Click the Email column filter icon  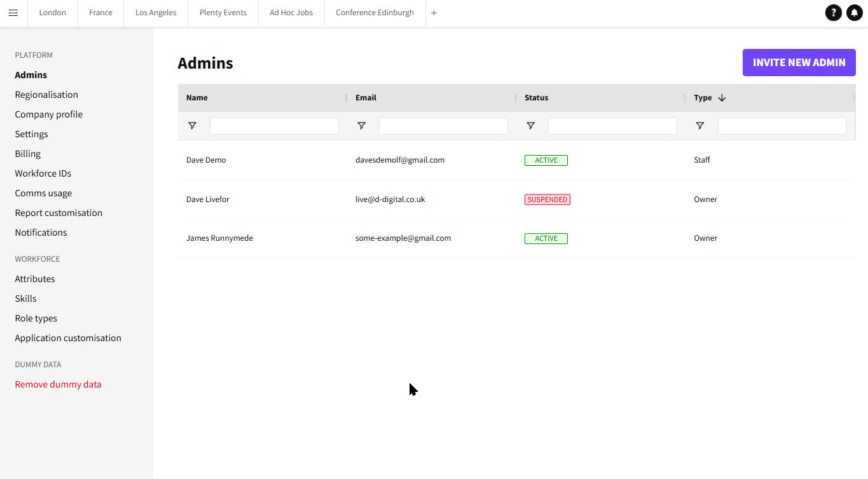click(x=361, y=126)
